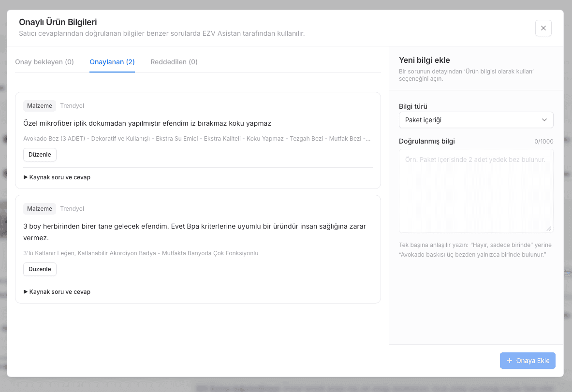Open the Reddedilen (0) tab
This screenshot has height=392, width=572.
click(x=174, y=62)
